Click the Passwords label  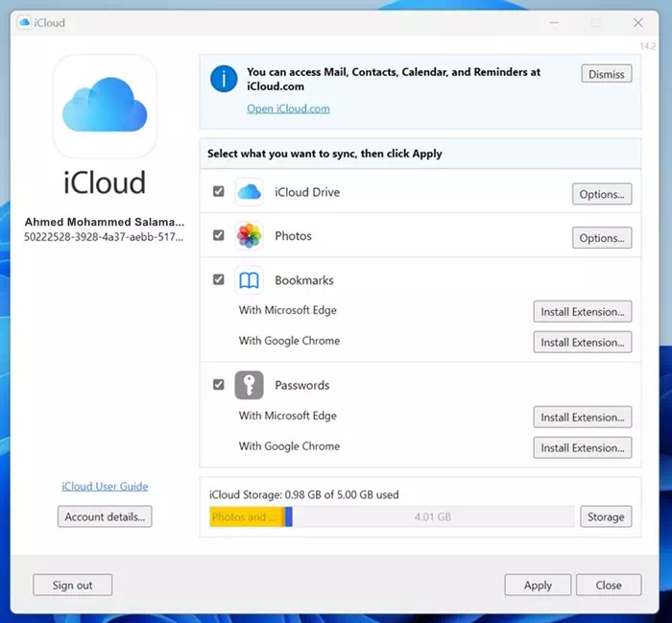(302, 385)
